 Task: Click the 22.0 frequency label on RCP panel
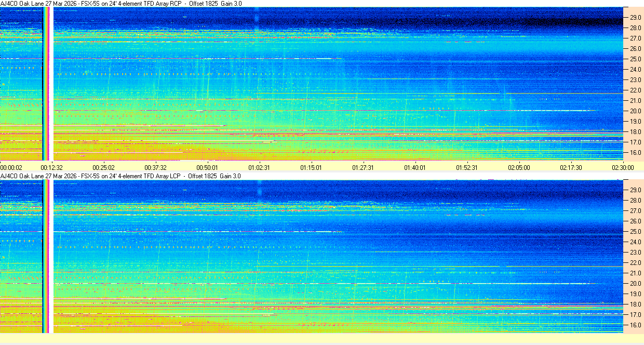click(636, 90)
